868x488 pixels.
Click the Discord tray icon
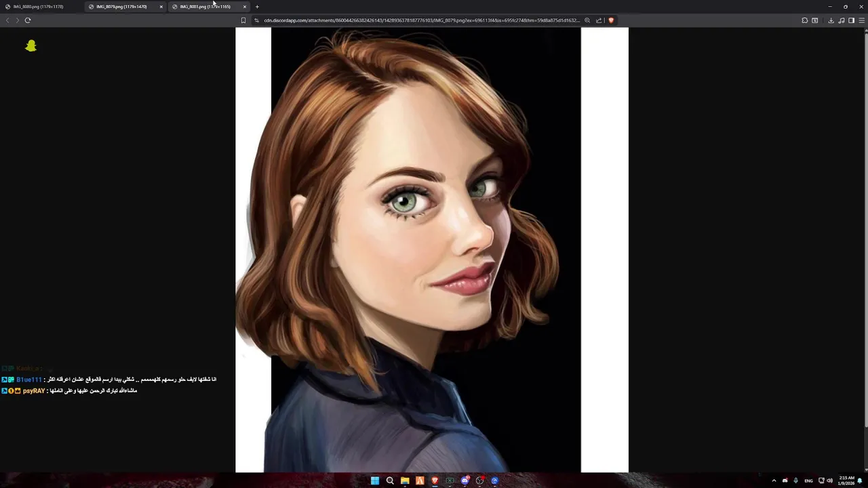tap(785, 481)
